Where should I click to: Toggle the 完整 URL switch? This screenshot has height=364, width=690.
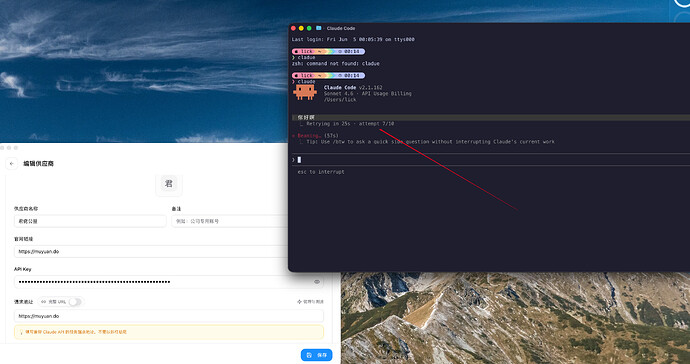coord(75,302)
